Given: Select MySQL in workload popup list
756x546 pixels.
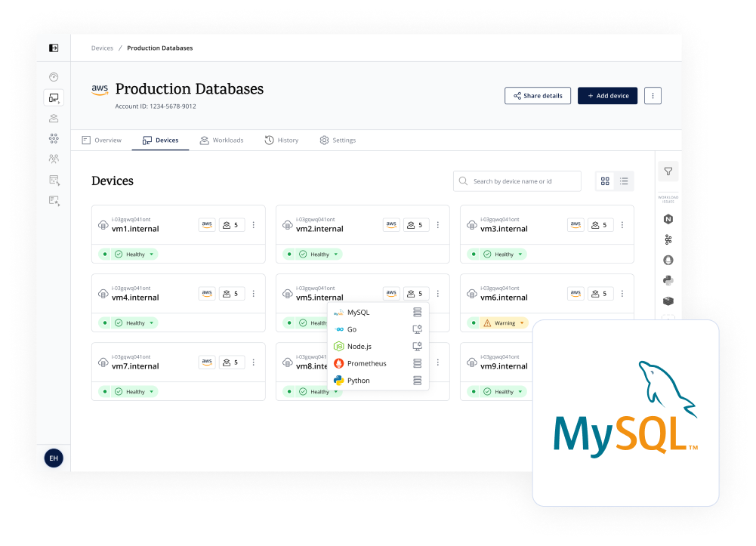Looking at the screenshot, I should [x=378, y=313].
